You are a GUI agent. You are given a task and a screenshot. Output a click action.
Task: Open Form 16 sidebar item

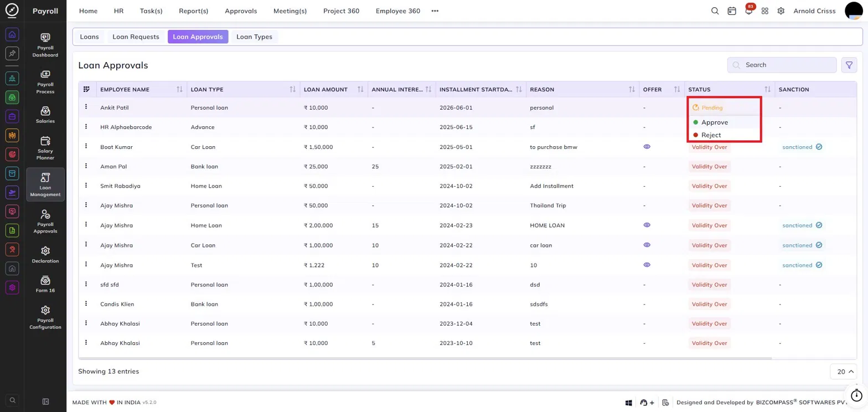(45, 284)
